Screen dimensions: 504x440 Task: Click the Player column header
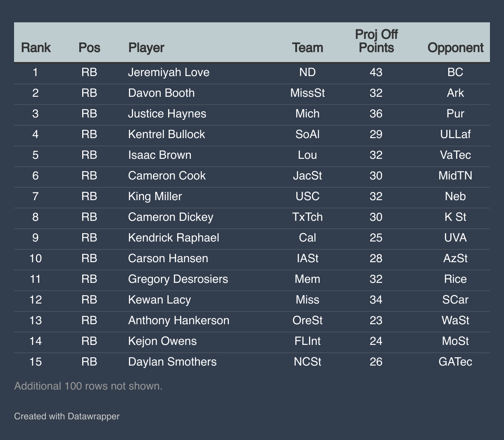coord(146,48)
